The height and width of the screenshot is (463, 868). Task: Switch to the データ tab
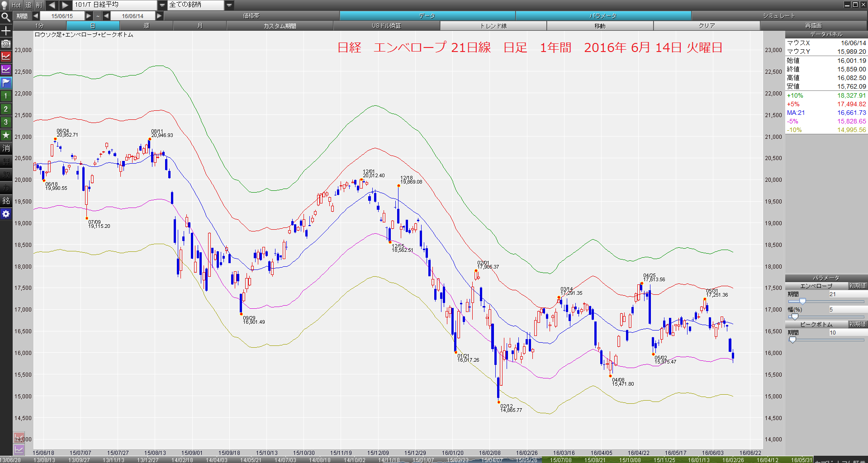(x=427, y=16)
